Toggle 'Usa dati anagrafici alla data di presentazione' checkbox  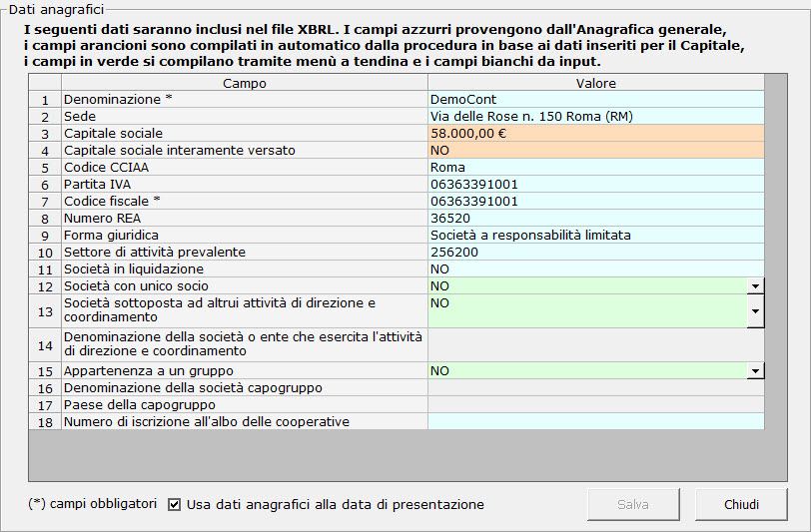(x=175, y=505)
